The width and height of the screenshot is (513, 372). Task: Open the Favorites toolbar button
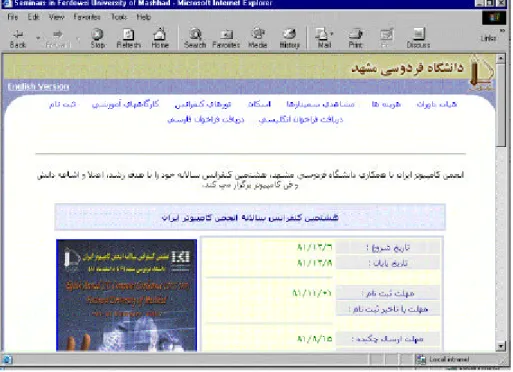point(226,38)
